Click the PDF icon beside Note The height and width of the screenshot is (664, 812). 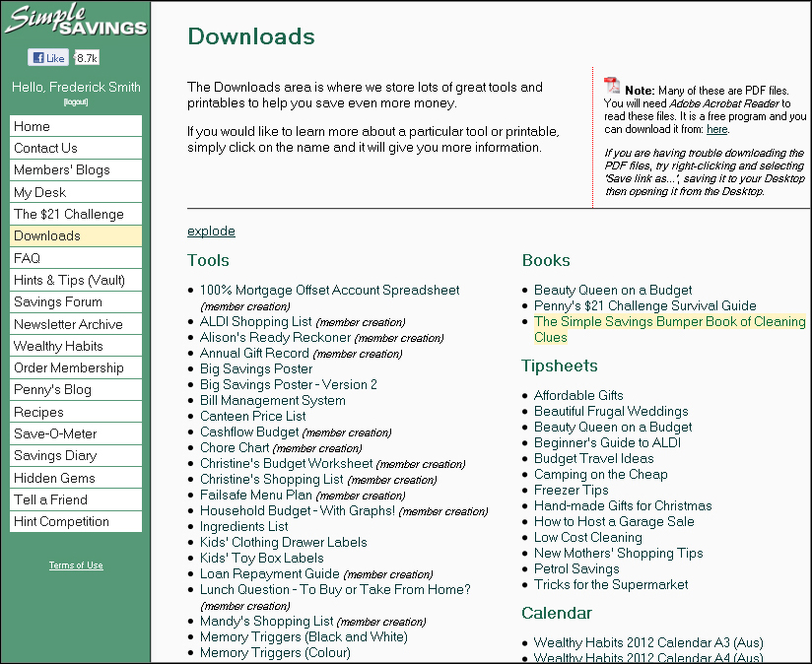[612, 85]
